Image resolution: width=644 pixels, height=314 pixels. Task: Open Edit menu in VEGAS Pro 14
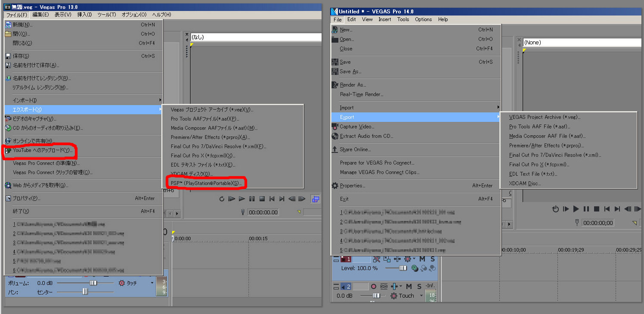click(352, 19)
